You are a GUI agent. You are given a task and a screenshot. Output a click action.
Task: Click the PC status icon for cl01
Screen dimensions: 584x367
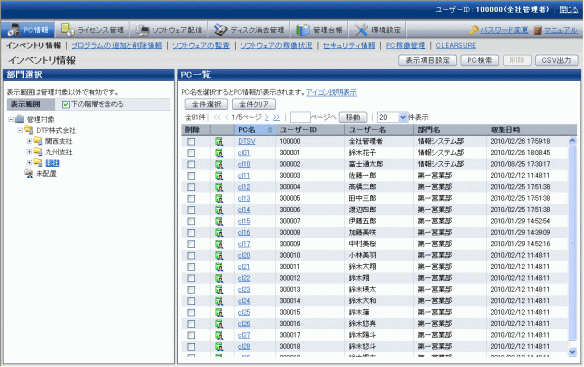[x=219, y=153]
